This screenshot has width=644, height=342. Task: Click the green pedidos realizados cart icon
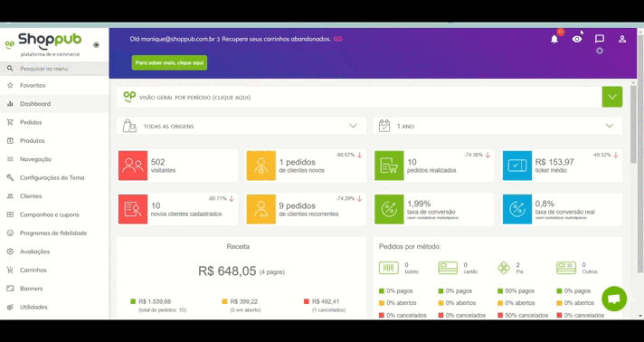(389, 166)
